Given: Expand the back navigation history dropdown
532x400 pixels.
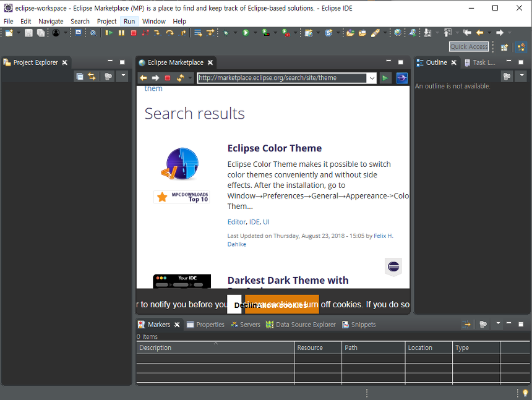Looking at the screenshot, I should tap(489, 33).
